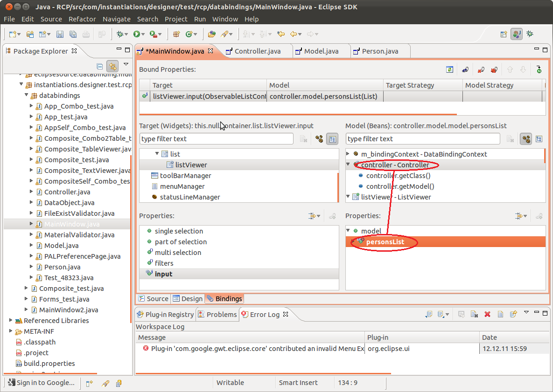Viewport: 553px width, 392px height.
Task: Expand the Controller.java node in Package Explorer
Action: [x=31, y=192]
